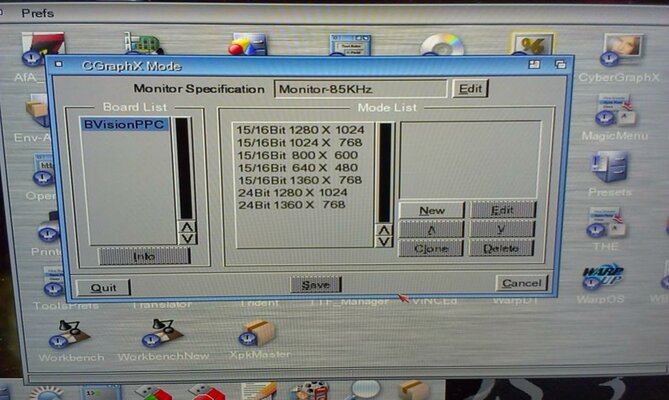Select the 24Bit 1360 X 768 mode
Screen dimensions: 669x400
pos(291,205)
